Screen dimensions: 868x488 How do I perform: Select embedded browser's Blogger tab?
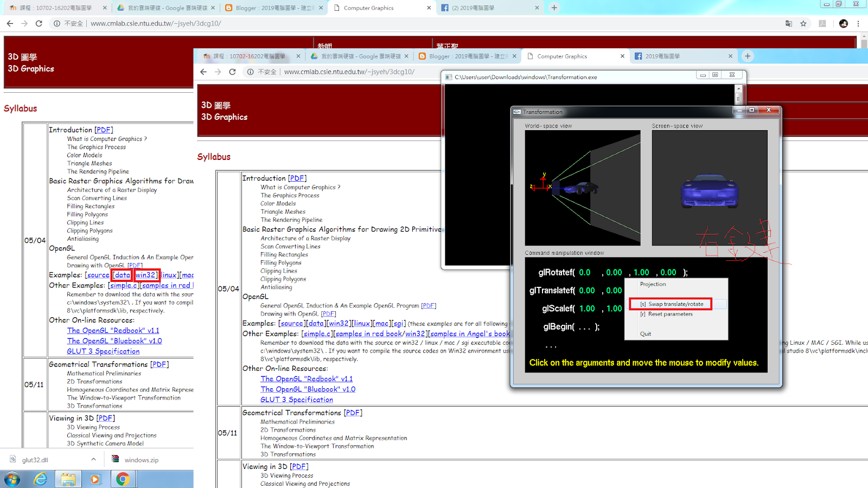tap(467, 56)
